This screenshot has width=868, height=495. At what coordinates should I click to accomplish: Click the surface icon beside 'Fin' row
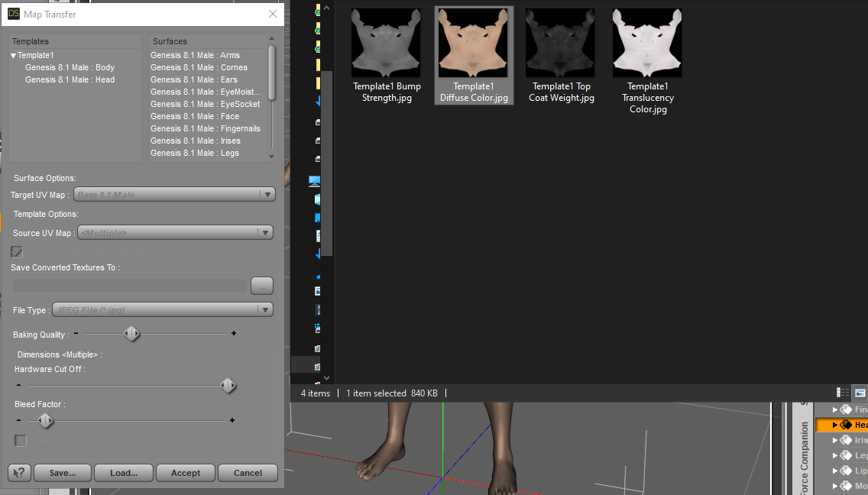[x=846, y=409]
